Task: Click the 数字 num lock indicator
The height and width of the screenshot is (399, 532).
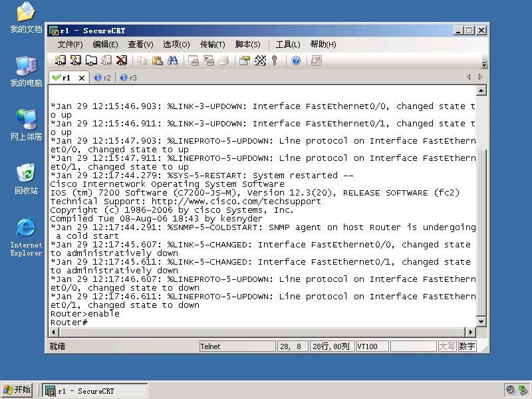Action: 467,346
